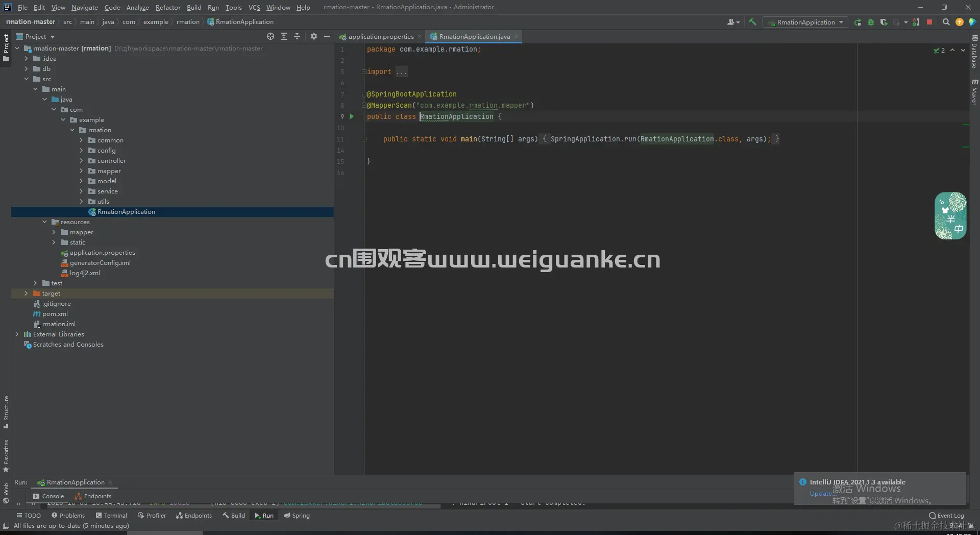Image resolution: width=980 pixels, height=535 pixels.
Task: Open the Event Log
Action: point(947,516)
